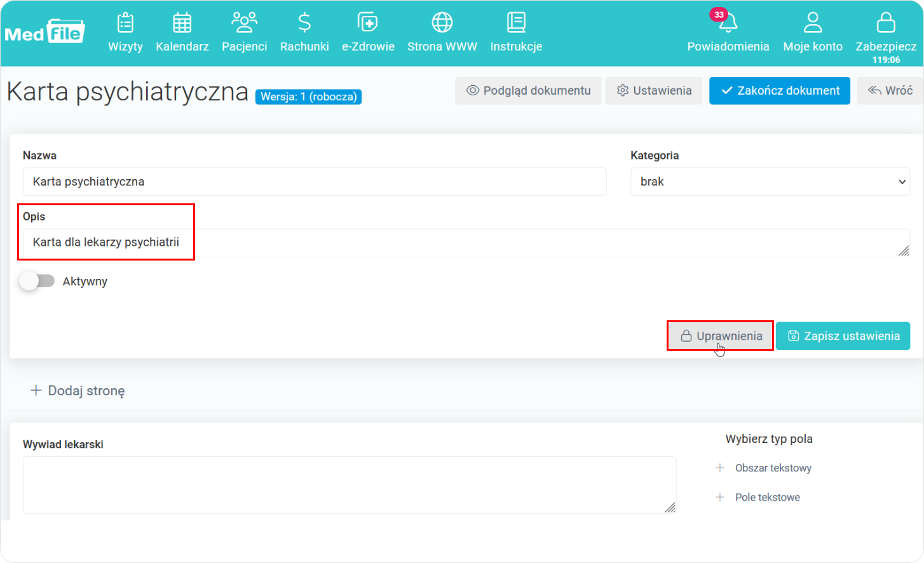Click the Wywiad lekarski text area
The image size is (924, 563).
pos(350,485)
